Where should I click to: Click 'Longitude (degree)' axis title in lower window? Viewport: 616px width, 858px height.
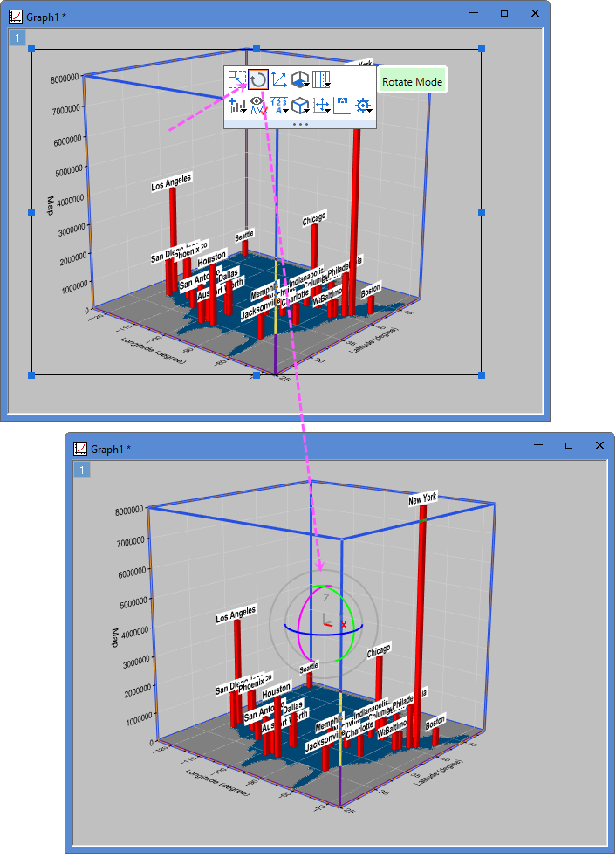click(x=218, y=782)
